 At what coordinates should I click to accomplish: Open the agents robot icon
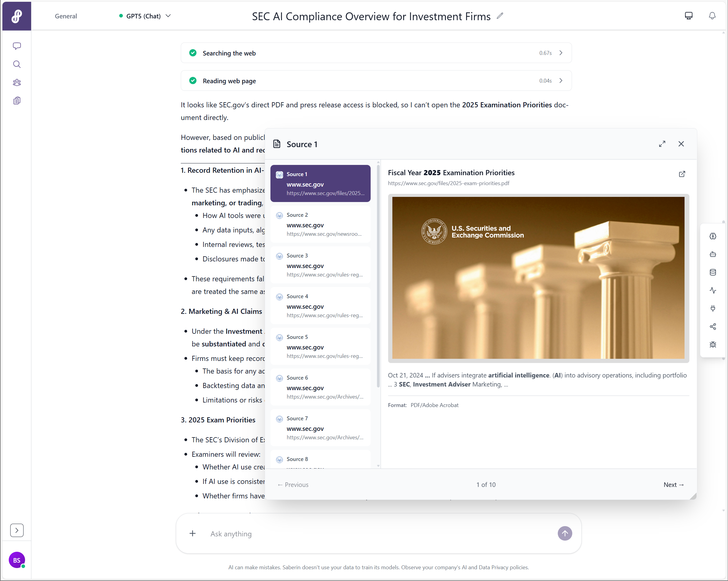click(x=713, y=254)
